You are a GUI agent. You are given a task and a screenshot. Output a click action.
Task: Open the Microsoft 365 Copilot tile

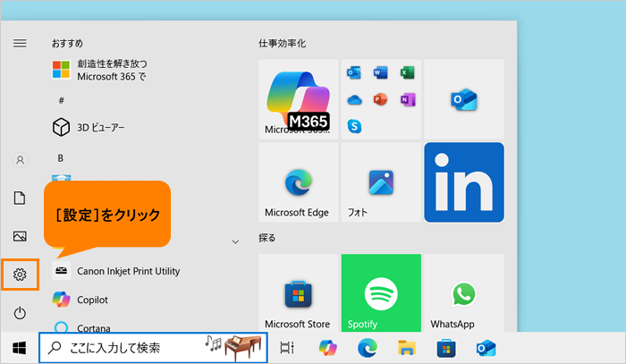pyautogui.click(x=298, y=99)
